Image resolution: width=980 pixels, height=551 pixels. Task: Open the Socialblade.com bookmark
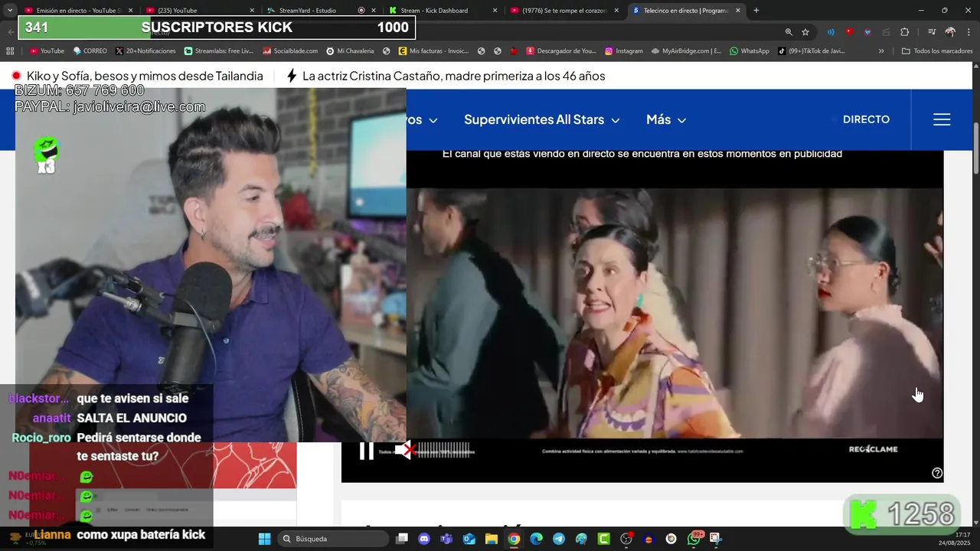tap(290, 51)
